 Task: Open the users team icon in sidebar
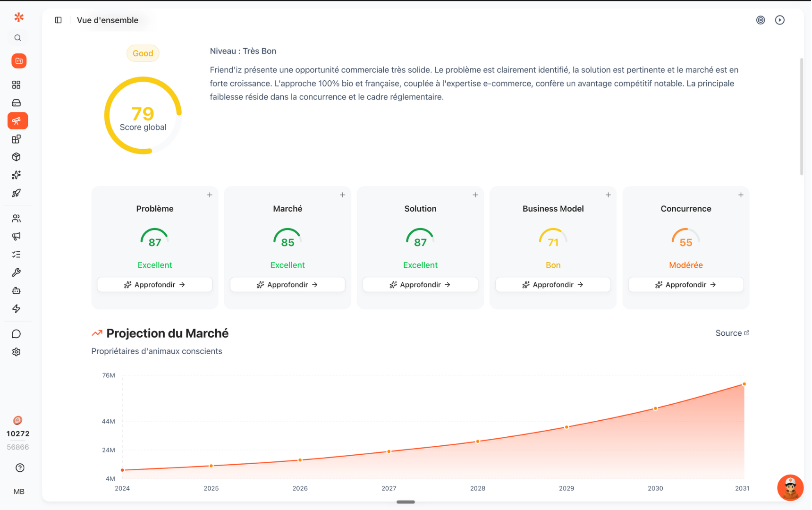coord(17,218)
